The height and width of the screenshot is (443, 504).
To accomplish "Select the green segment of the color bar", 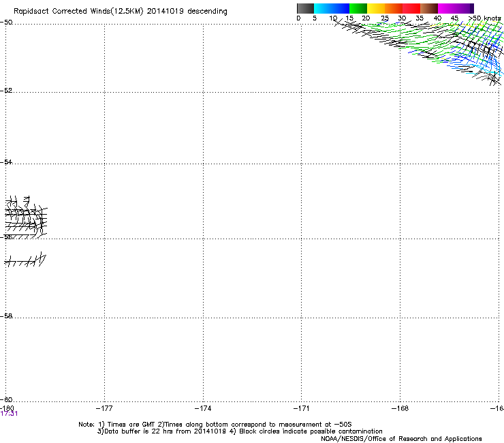I will pyautogui.click(x=358, y=8).
